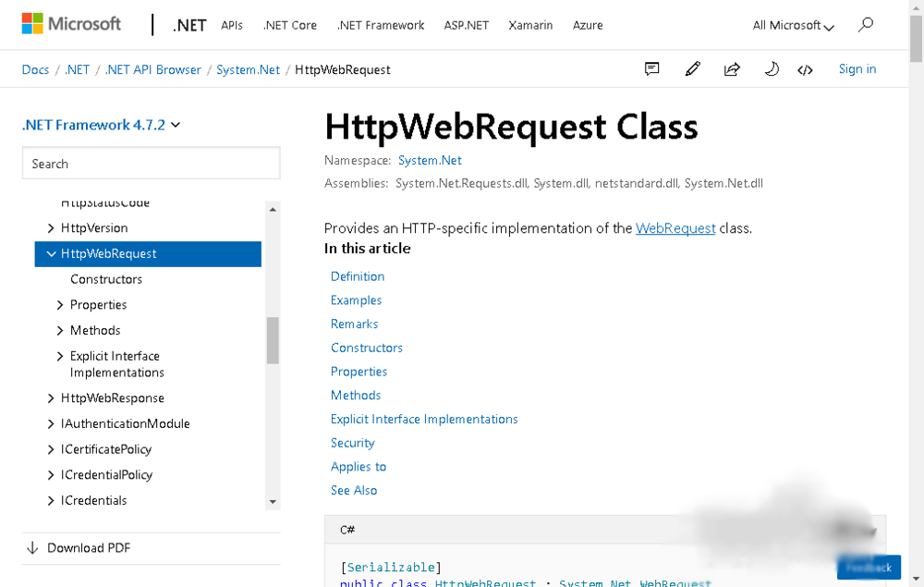924x587 pixels.
Task: Open the feedback comment icon
Action: pyautogui.click(x=652, y=69)
